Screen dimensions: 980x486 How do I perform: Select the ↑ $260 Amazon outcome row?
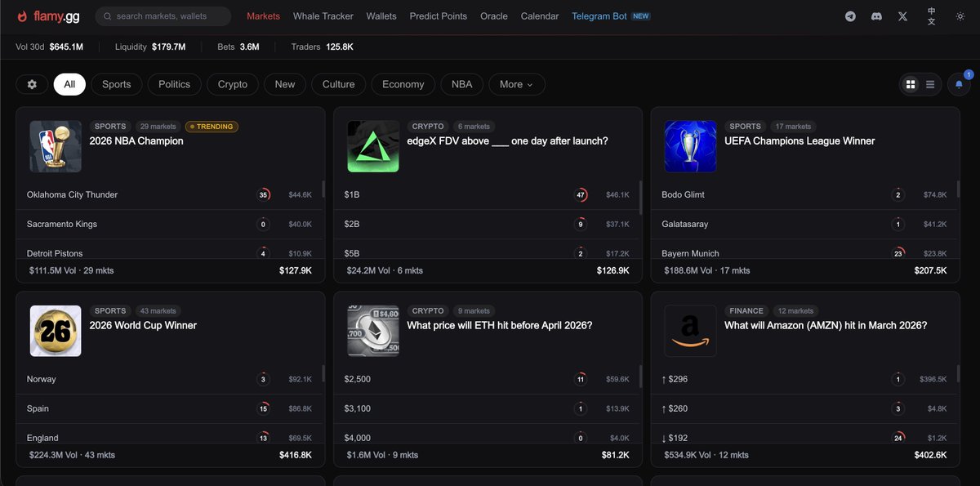805,408
